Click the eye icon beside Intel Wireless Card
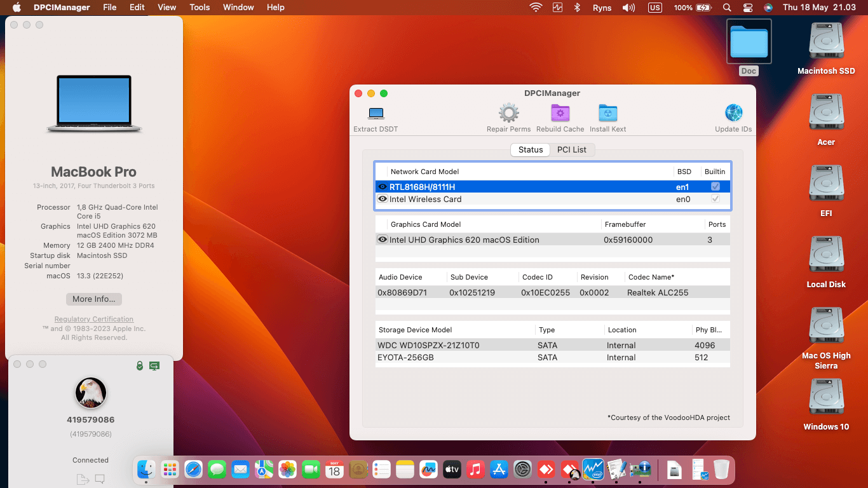Screen dimensions: 868x488 click(x=383, y=199)
